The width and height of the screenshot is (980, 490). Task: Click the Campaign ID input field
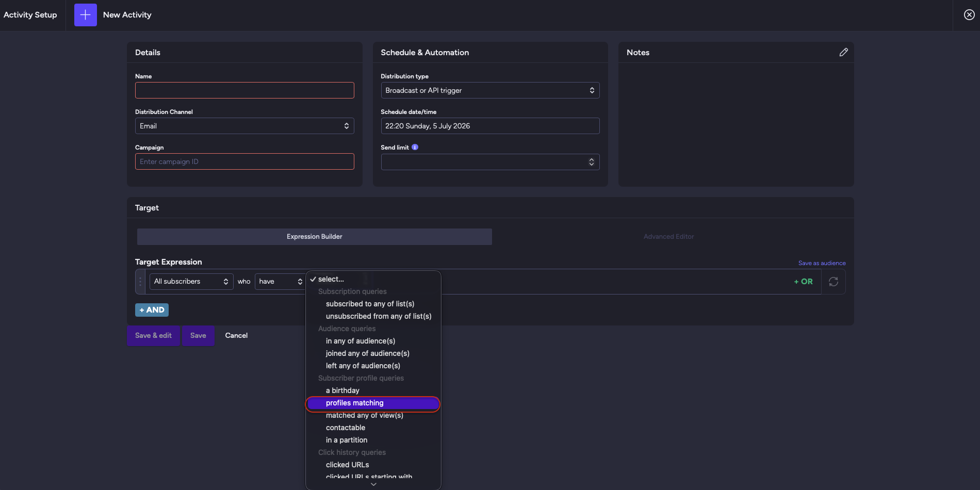coord(244,161)
